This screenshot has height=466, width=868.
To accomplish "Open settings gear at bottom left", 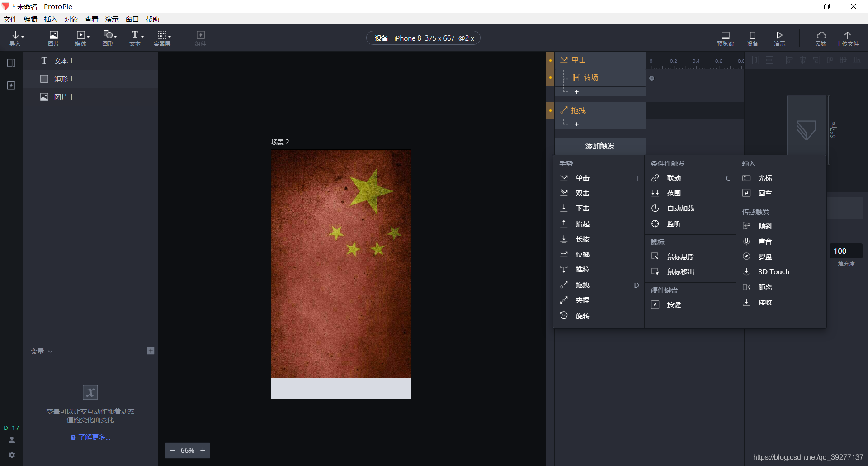I will coord(12,455).
